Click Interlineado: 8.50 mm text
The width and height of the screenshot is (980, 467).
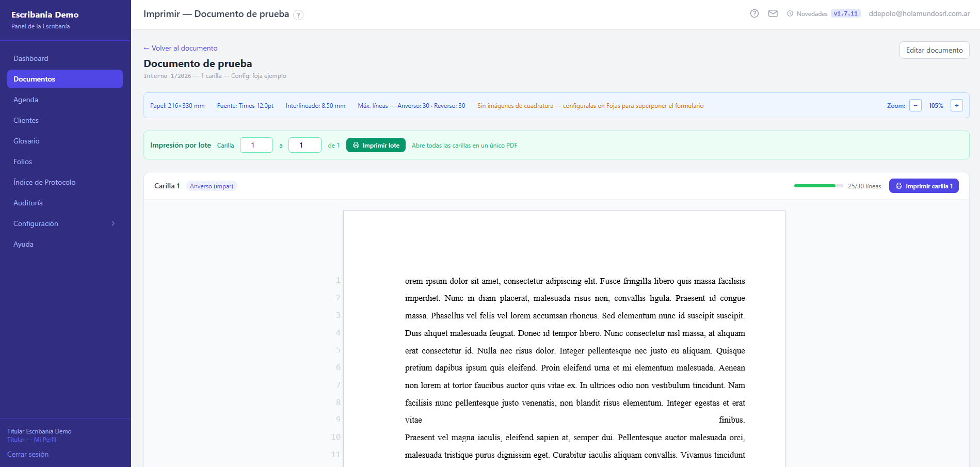316,106
